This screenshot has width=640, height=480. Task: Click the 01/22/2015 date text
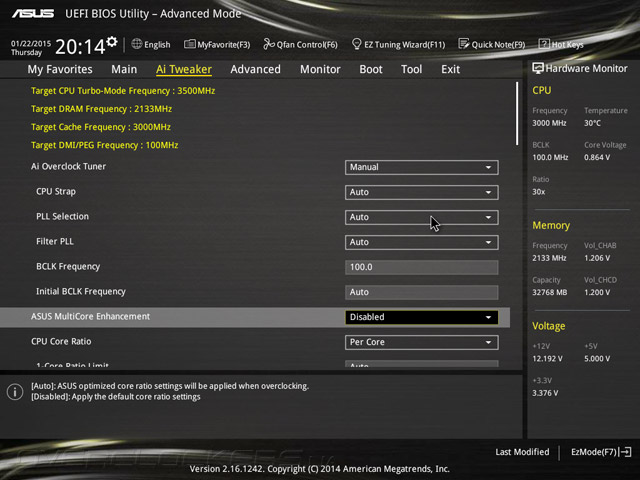[31, 43]
